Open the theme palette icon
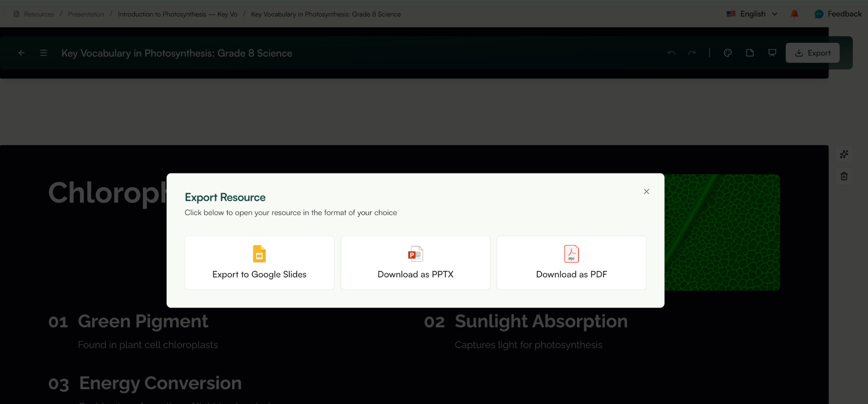This screenshot has height=404, width=868. [x=728, y=53]
